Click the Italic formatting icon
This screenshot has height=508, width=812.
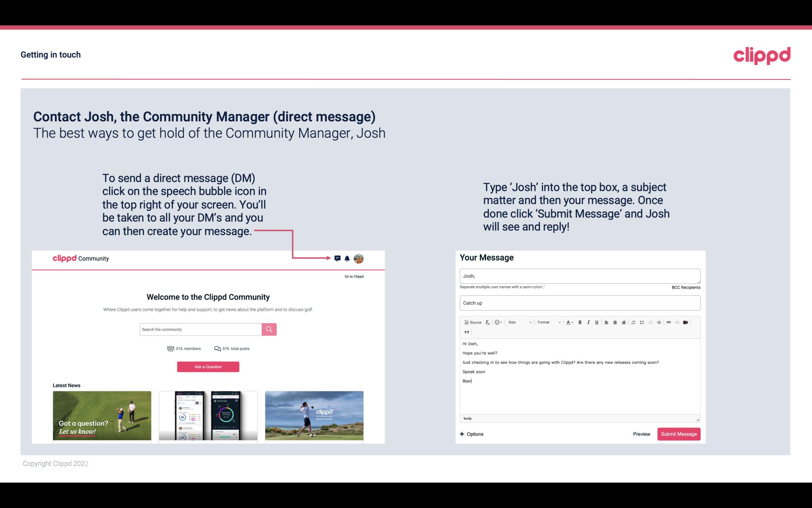(x=589, y=322)
